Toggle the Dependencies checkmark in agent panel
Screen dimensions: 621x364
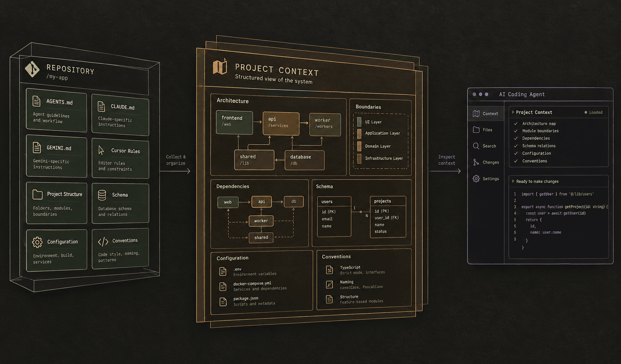(516, 138)
